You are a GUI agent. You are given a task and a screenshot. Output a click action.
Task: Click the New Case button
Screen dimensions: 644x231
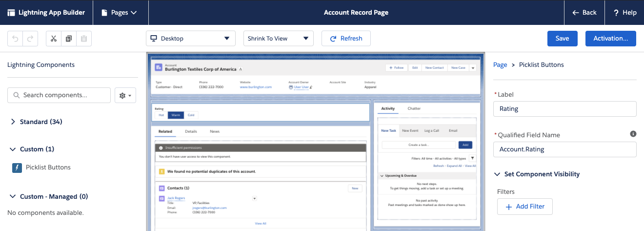coord(458,68)
